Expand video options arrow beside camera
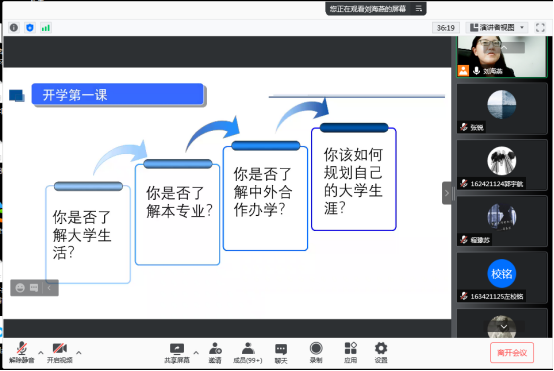Image resolution: width=554 pixels, height=371 pixels. [x=79, y=352]
